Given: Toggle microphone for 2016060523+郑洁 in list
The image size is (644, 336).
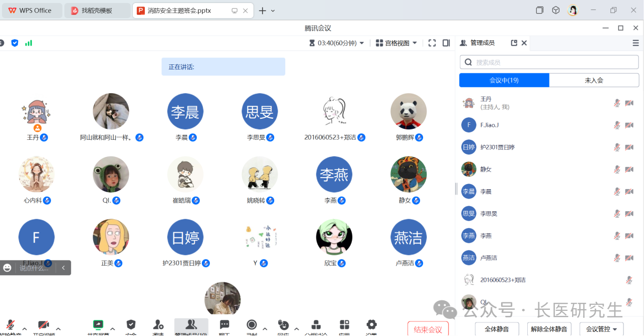Looking at the screenshot, I should click(629, 280).
